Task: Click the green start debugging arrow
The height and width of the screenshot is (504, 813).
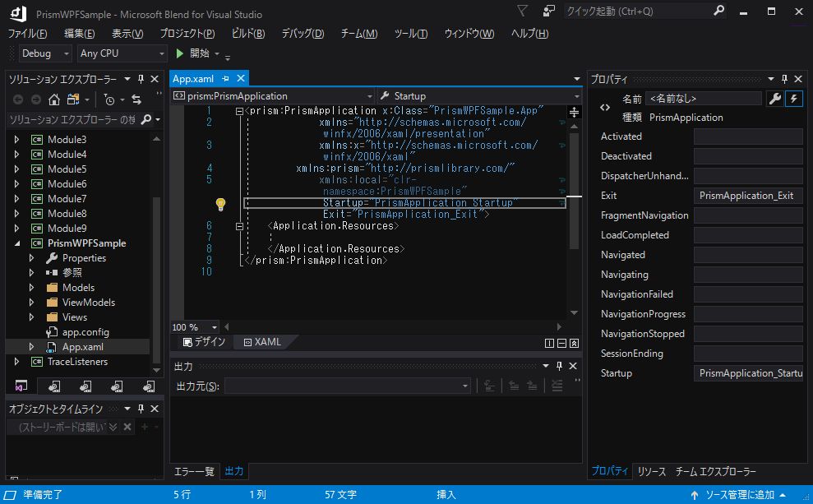Action: click(179, 53)
